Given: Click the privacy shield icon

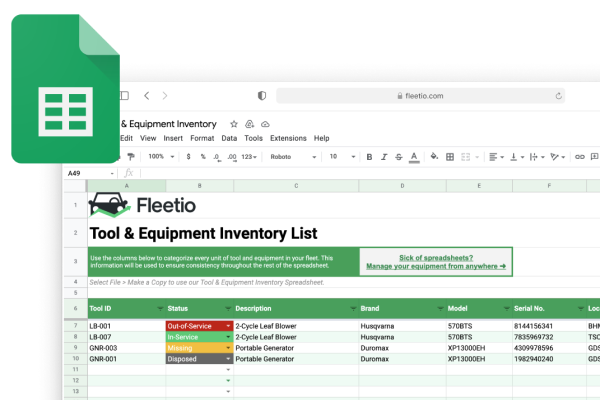Looking at the screenshot, I should [x=262, y=96].
